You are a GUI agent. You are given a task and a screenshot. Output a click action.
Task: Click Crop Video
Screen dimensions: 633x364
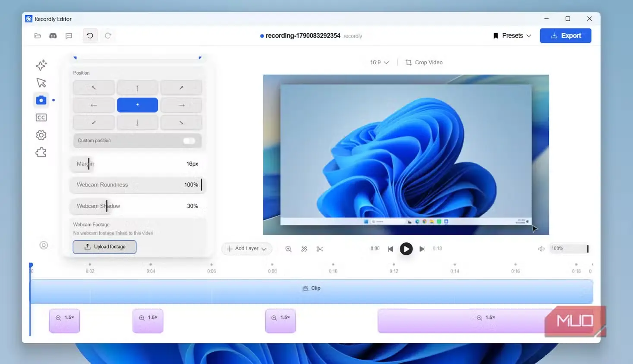tap(424, 63)
